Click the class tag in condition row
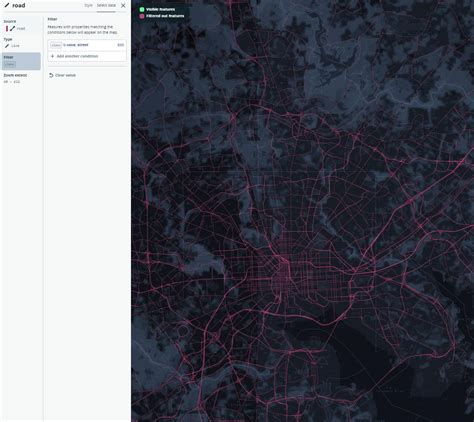Image resolution: width=474 pixels, height=422 pixels. tap(56, 45)
